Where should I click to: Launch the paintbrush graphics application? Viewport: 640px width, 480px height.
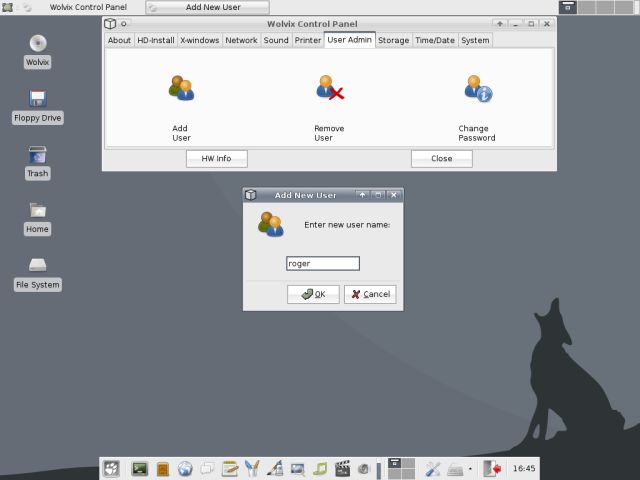[275, 469]
